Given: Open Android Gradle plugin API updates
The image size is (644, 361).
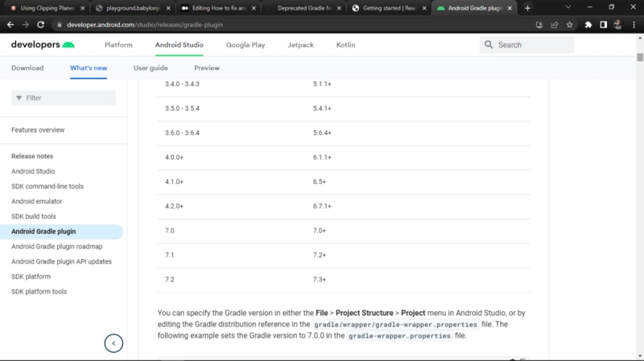Looking at the screenshot, I should (x=61, y=262).
